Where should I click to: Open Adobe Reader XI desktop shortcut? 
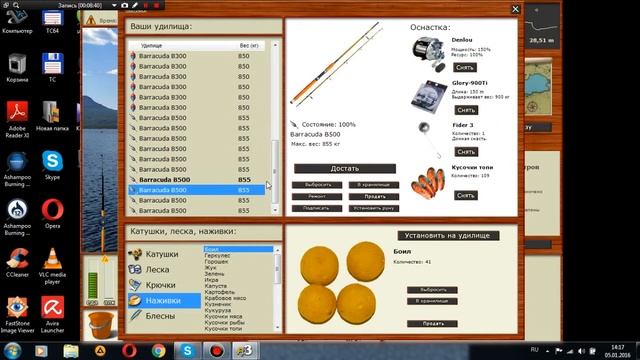17,119
